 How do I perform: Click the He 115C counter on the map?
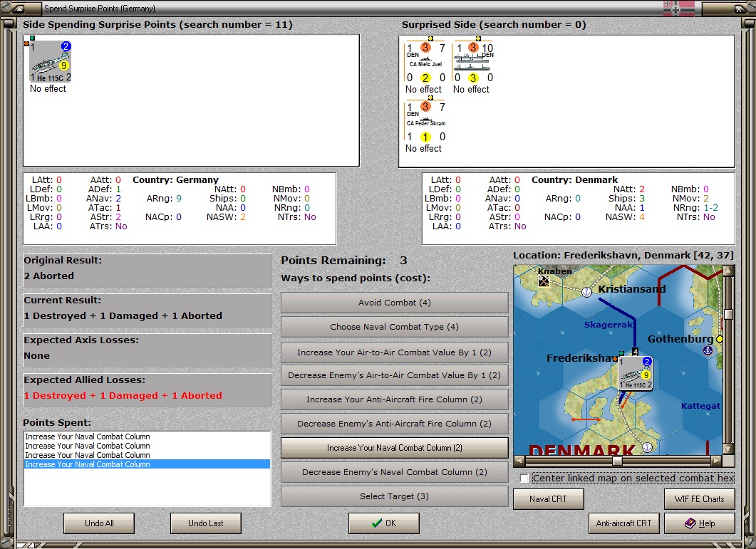pyautogui.click(x=636, y=373)
